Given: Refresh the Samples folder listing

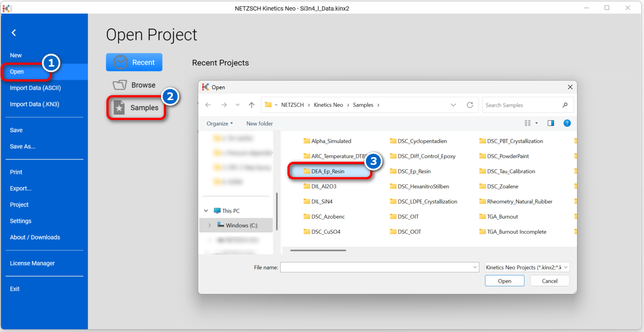Looking at the screenshot, I should pos(470,105).
